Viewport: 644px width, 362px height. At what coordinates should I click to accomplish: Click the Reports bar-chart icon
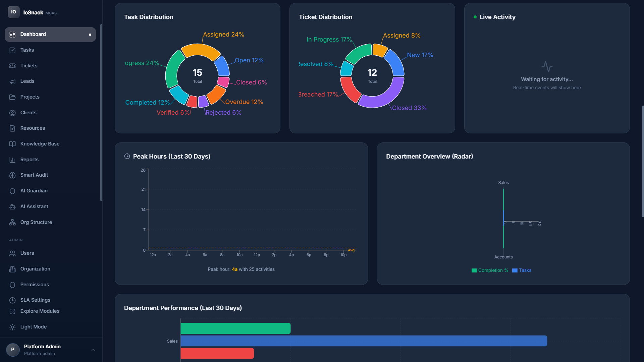pos(12,160)
